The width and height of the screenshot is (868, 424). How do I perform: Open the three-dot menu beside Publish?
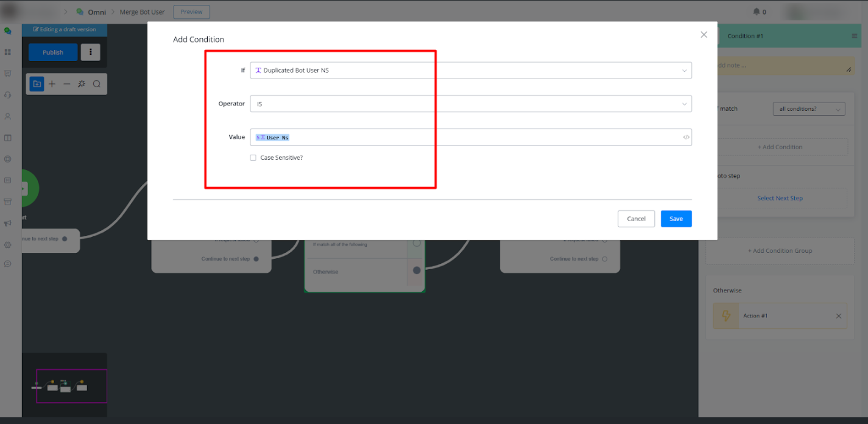[90, 52]
